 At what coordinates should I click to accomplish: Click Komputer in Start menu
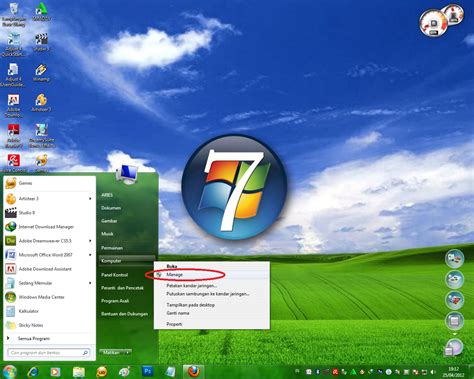(x=127, y=261)
